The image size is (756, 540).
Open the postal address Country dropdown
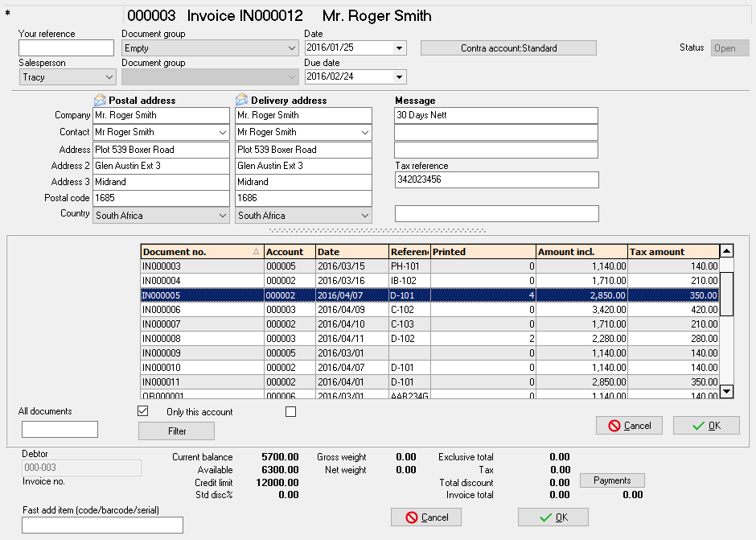pos(223,216)
